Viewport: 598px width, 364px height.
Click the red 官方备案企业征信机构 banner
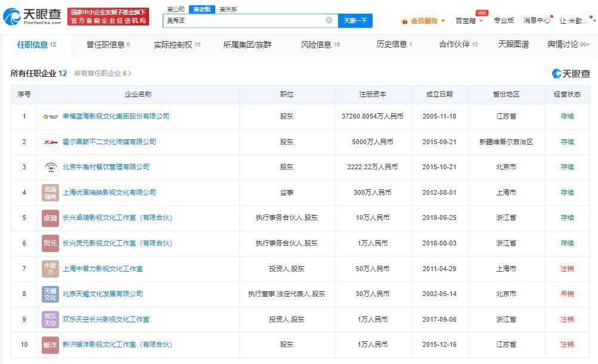108,17
